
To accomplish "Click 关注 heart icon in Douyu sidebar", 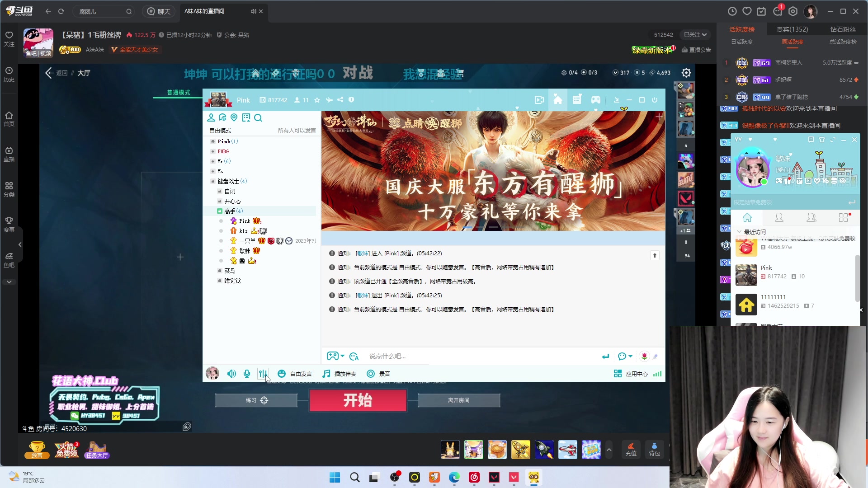I will click(9, 39).
